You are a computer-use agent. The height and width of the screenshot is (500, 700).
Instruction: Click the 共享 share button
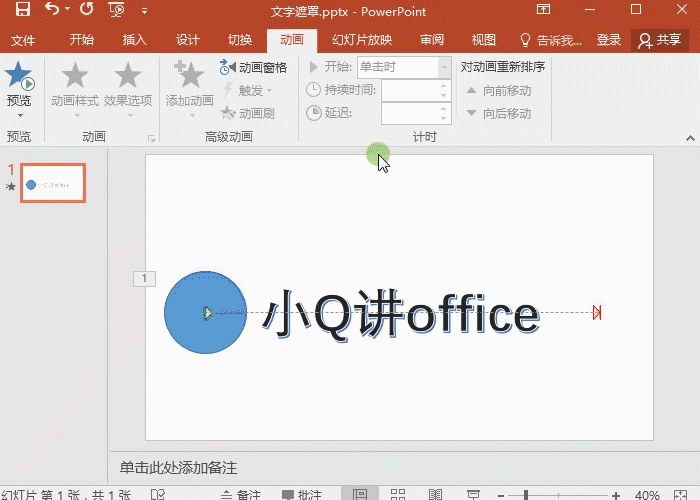click(660, 40)
